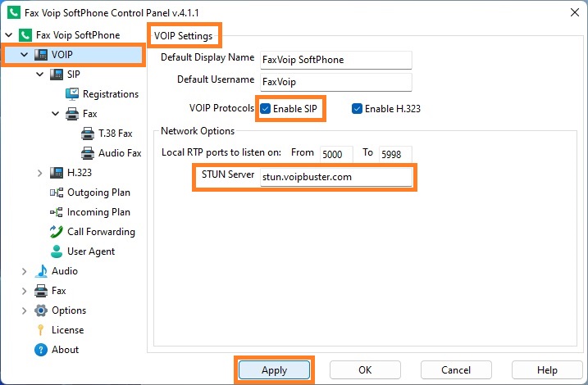This screenshot has height=385, width=588.
Task: Open the Outgoing Plan icon
Action: [x=57, y=192]
